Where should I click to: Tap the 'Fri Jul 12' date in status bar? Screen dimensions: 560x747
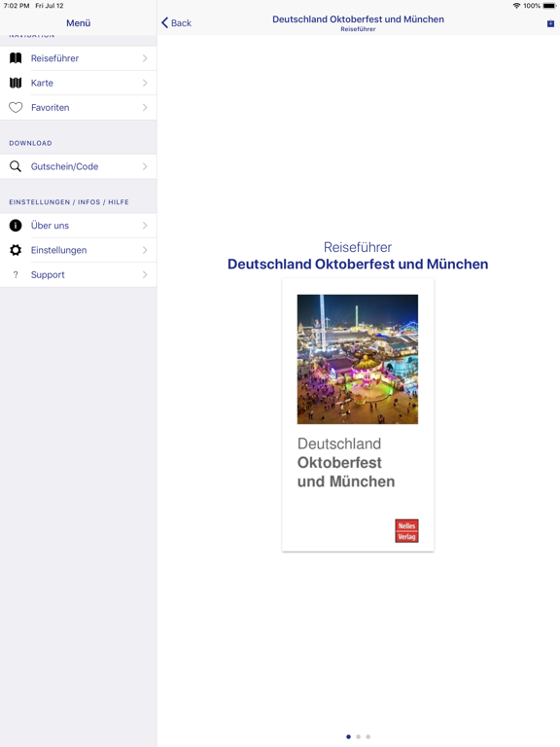pos(50,6)
